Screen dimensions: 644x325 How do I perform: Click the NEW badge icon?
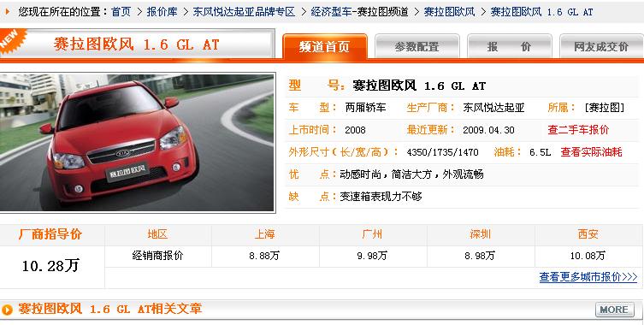point(13,42)
